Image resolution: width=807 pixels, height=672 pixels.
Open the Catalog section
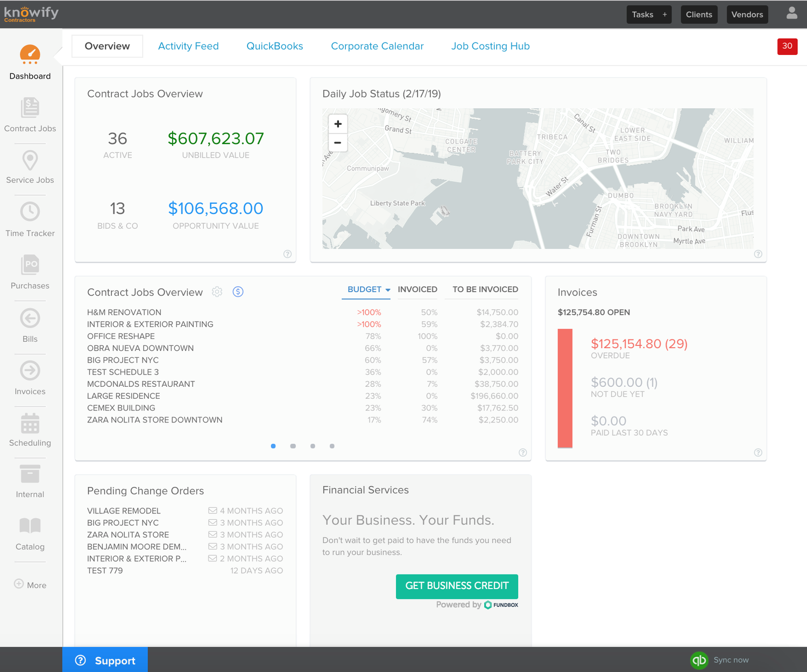point(30,533)
